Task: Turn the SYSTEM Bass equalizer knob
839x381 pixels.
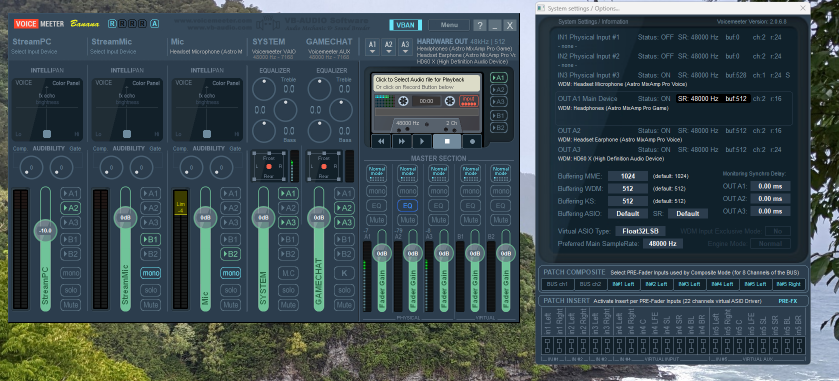Action: pyautogui.click(x=264, y=131)
